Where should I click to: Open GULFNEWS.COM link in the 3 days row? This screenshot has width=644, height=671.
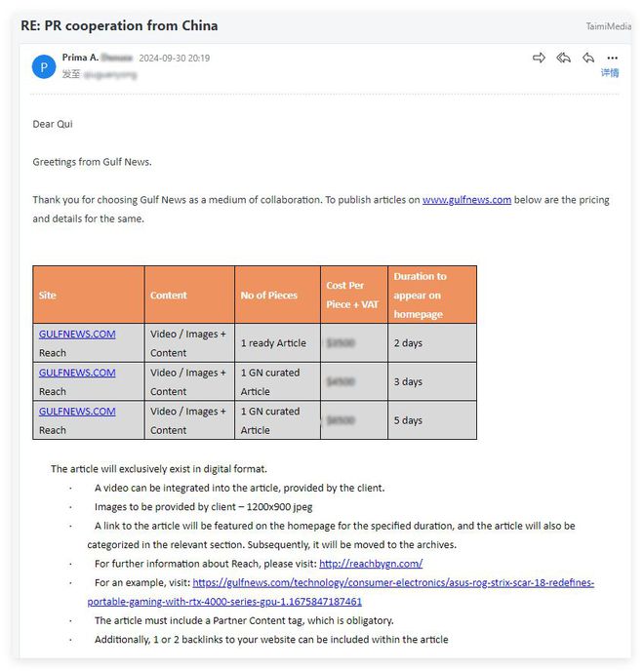click(77, 373)
